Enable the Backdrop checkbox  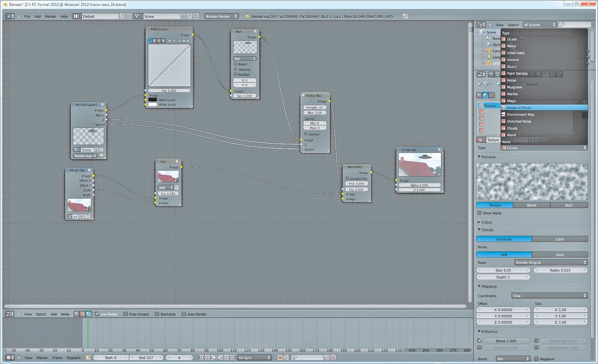pyautogui.click(x=157, y=314)
